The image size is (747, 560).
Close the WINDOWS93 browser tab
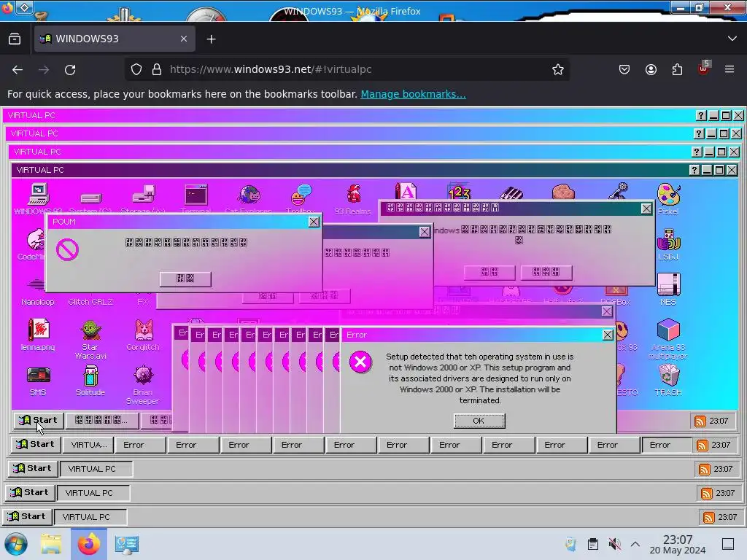pyautogui.click(x=184, y=39)
